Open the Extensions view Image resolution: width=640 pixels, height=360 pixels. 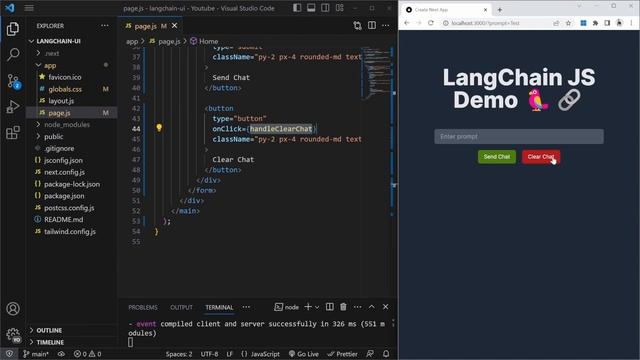13,132
